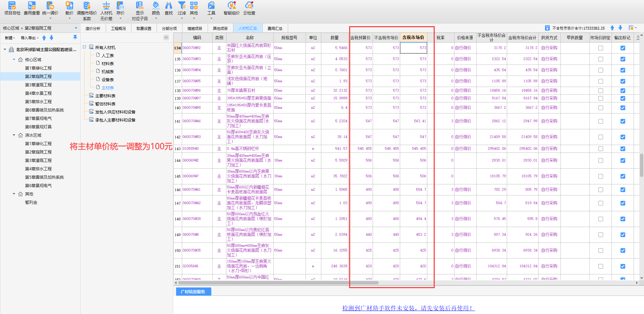644x314 pixels.
Task: Open the 检测到广材助手软件未安装 install link
Action: [408, 308]
